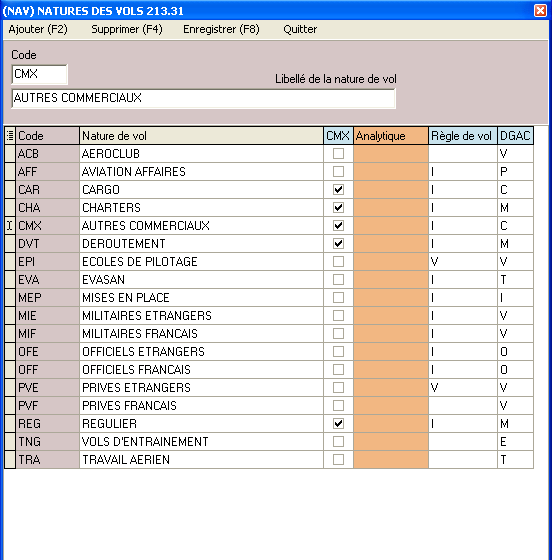
Task: Select the orange Analytique cell for CHARTERS
Action: (391, 208)
